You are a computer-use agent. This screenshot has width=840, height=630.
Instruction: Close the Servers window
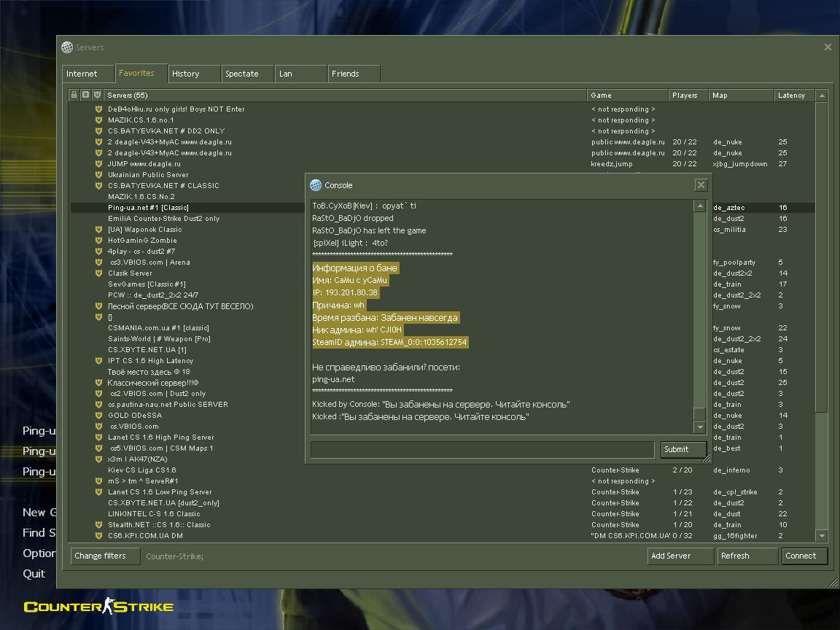pos(828,47)
